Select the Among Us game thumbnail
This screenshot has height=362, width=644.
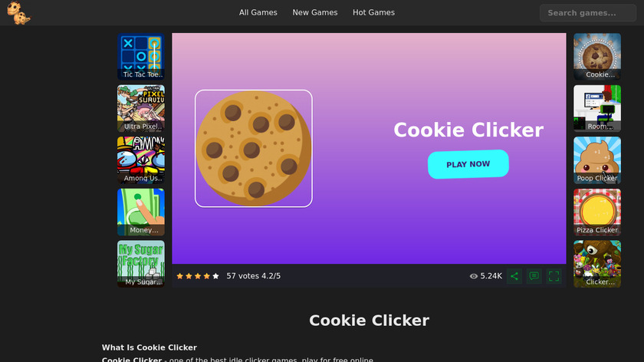click(141, 160)
